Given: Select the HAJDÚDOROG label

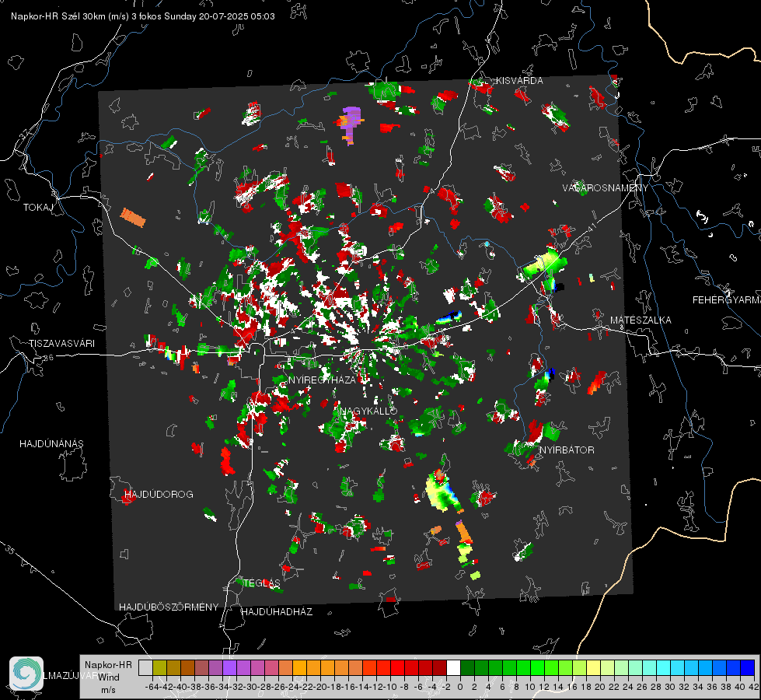Looking at the screenshot, I should pyautogui.click(x=159, y=494).
